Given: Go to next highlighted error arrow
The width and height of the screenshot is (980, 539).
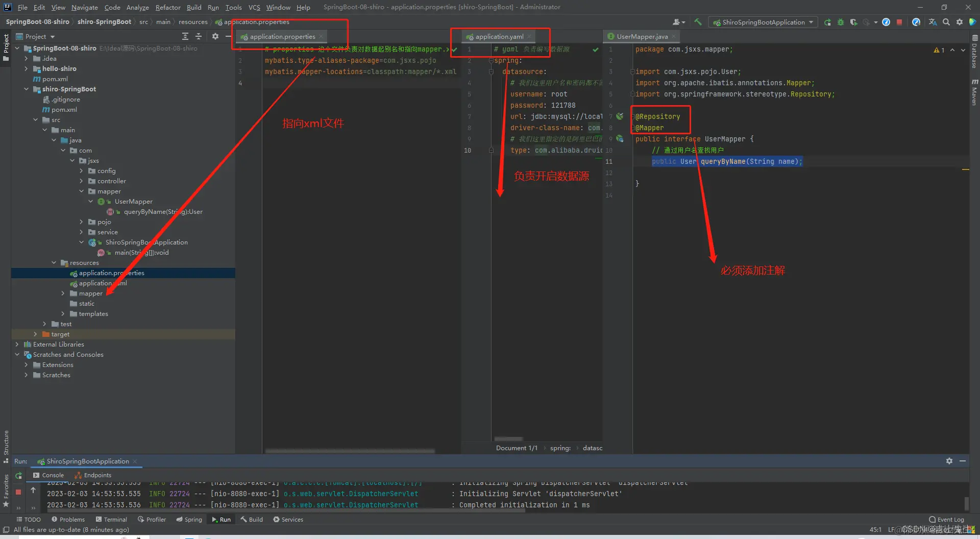Looking at the screenshot, I should click(x=963, y=50).
